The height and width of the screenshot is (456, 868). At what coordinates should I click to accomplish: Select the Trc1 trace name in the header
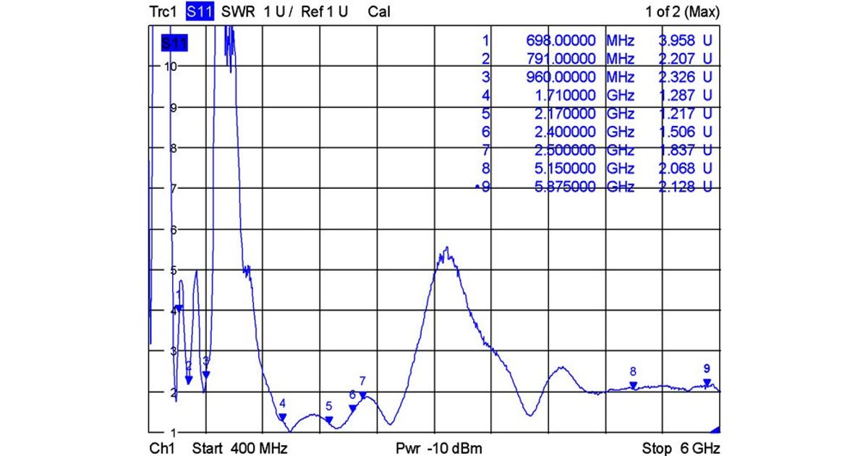(163, 12)
